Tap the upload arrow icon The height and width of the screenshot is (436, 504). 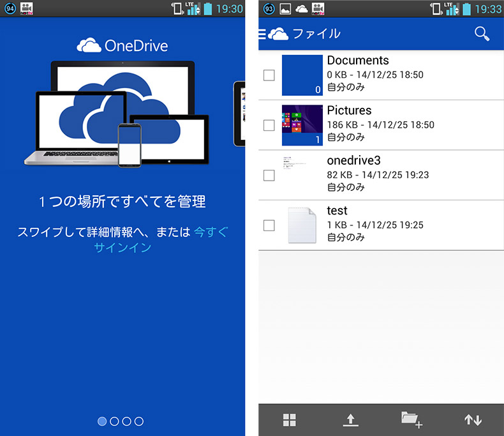(x=350, y=420)
